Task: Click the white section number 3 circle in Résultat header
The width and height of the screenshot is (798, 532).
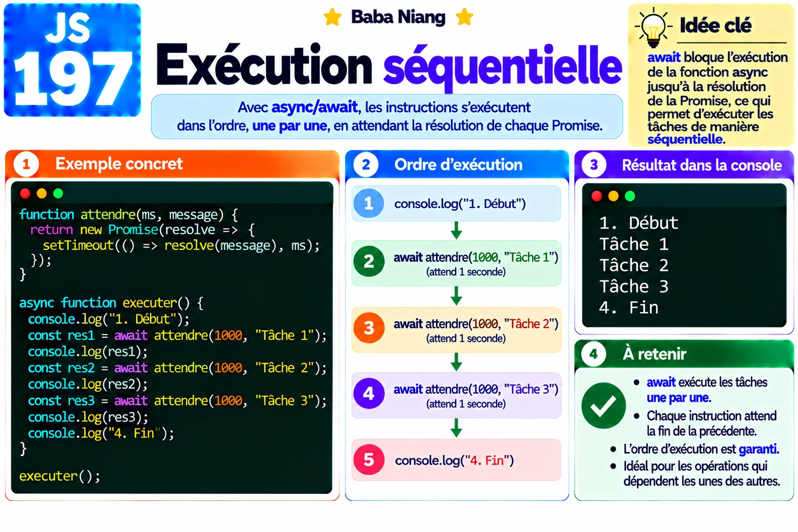Action: [594, 165]
